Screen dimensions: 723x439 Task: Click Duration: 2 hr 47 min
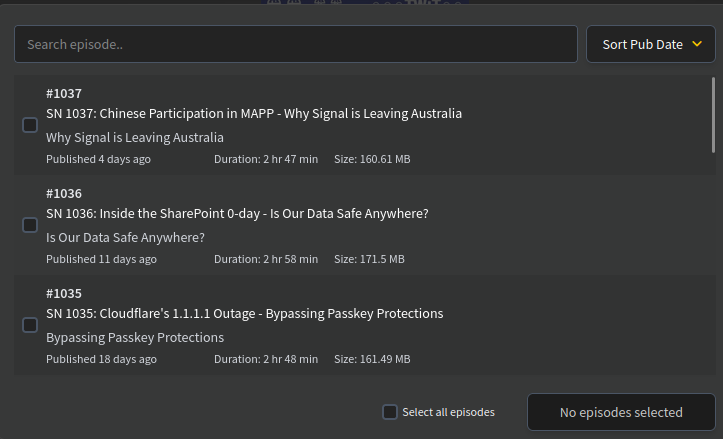[266, 159]
